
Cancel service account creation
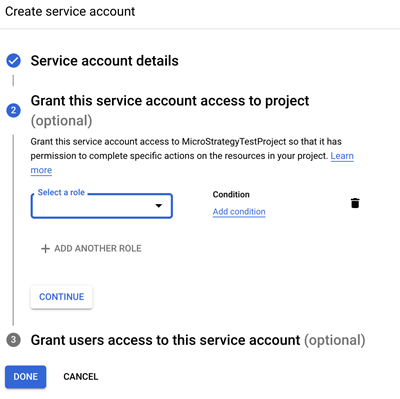pos(81,377)
